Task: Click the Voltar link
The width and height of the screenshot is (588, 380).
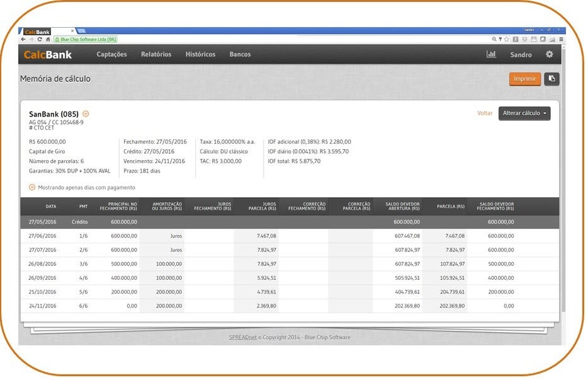Action: click(485, 113)
